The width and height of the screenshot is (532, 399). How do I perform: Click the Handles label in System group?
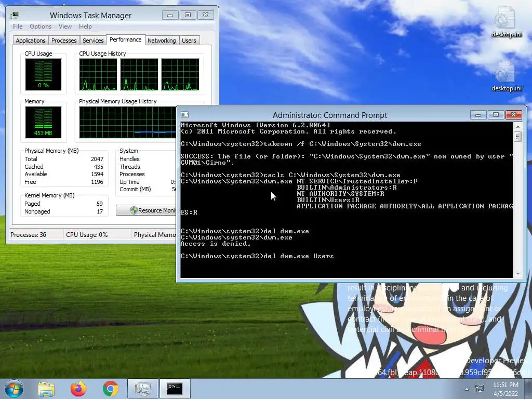(x=129, y=159)
